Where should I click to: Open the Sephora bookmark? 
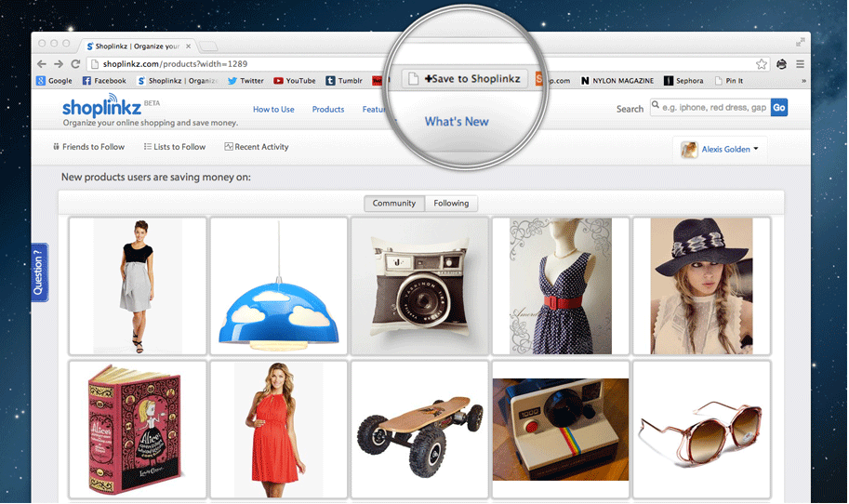pyautogui.click(x=683, y=81)
